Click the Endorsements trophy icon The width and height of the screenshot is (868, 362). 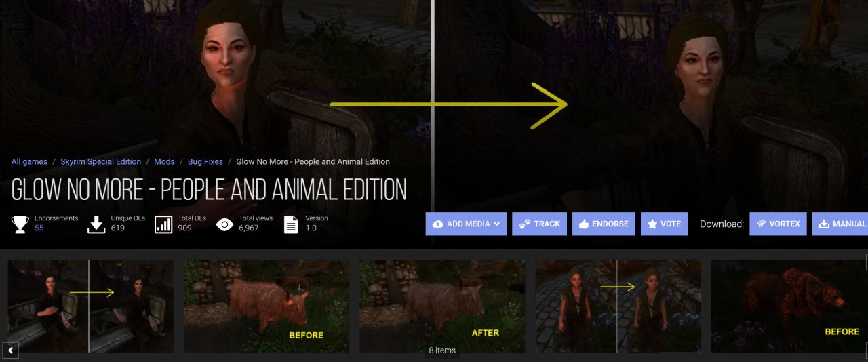tap(20, 224)
